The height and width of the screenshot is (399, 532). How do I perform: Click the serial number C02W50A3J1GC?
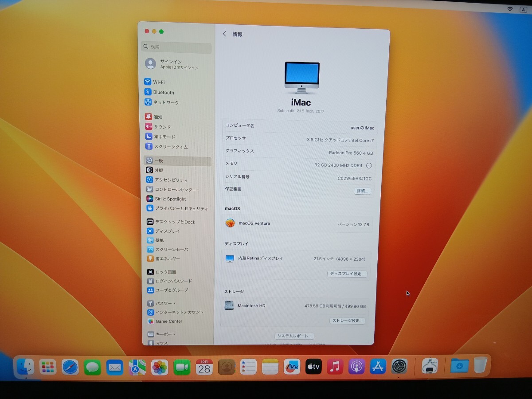(x=355, y=178)
